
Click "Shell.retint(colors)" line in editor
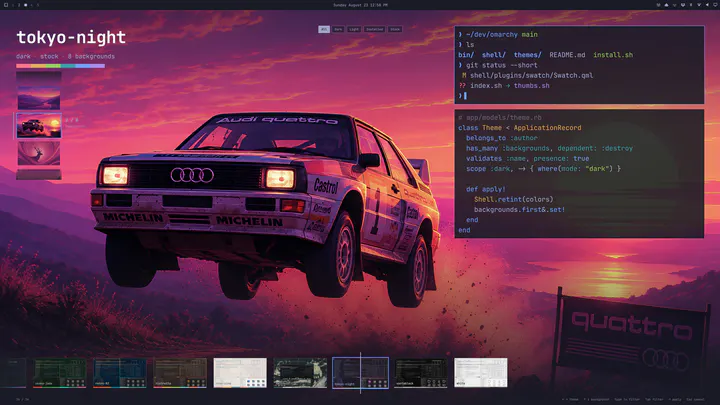(513, 199)
